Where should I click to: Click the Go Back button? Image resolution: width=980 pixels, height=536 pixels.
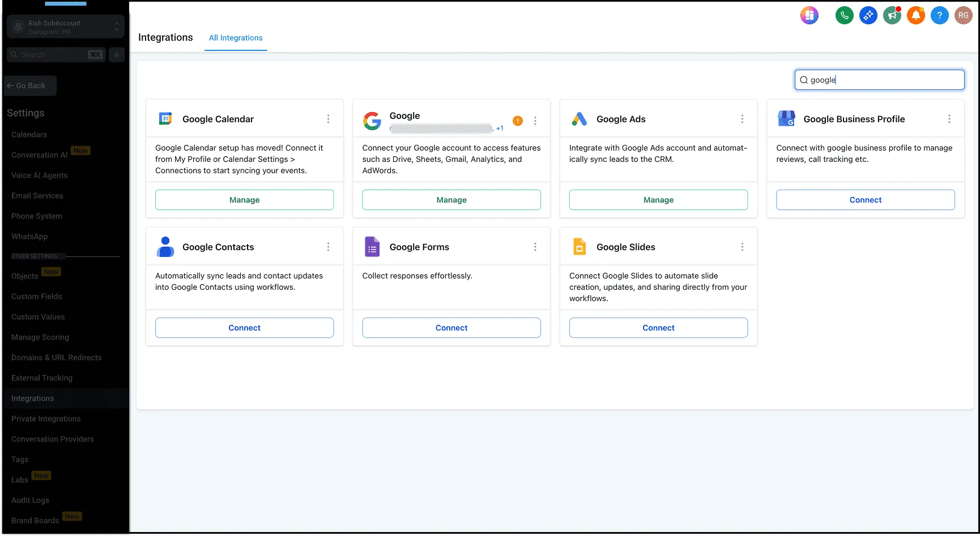point(31,85)
